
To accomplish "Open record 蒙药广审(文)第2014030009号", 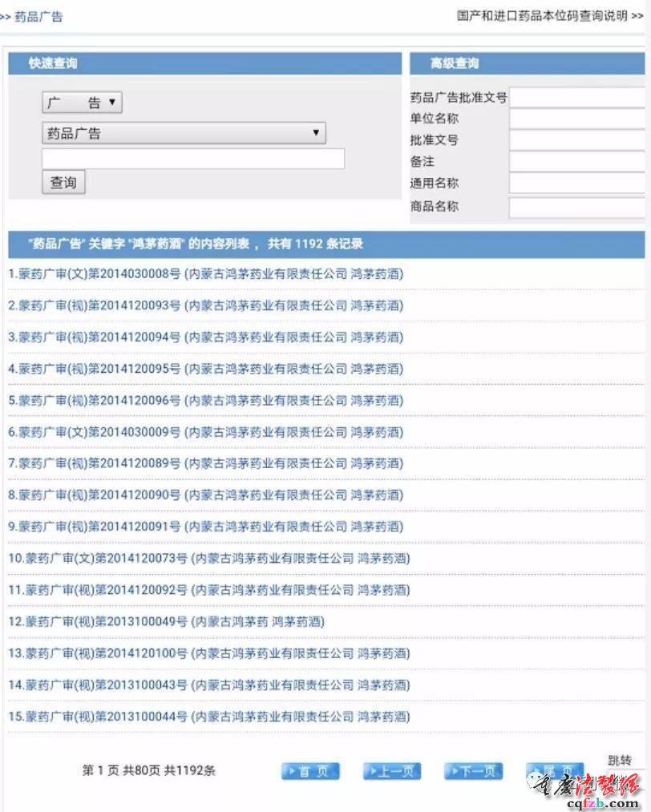I will point(205,432).
